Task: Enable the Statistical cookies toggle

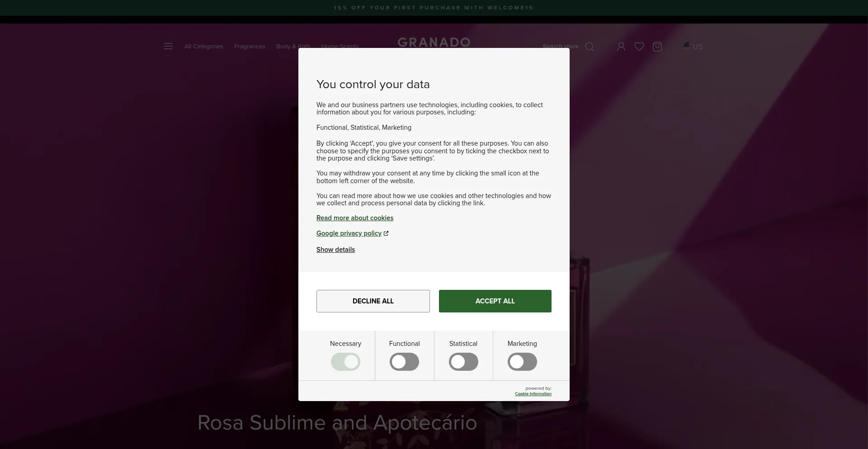Action: (x=463, y=362)
